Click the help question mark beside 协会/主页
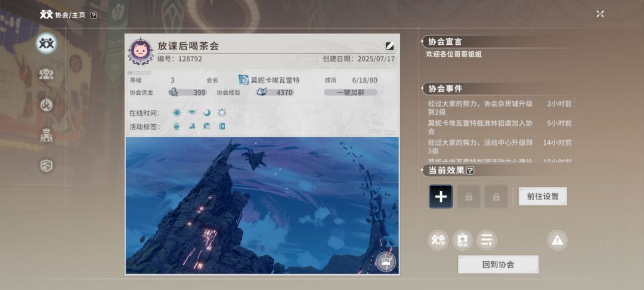 coord(93,15)
